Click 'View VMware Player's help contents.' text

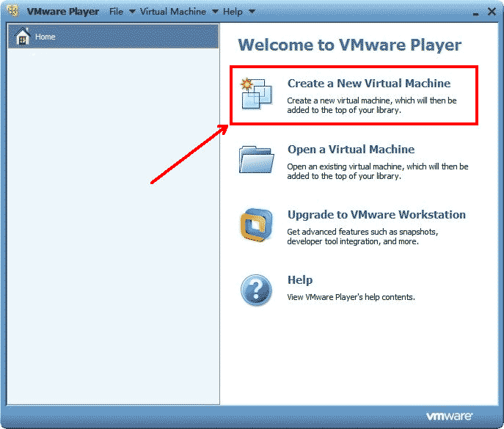pos(351,297)
